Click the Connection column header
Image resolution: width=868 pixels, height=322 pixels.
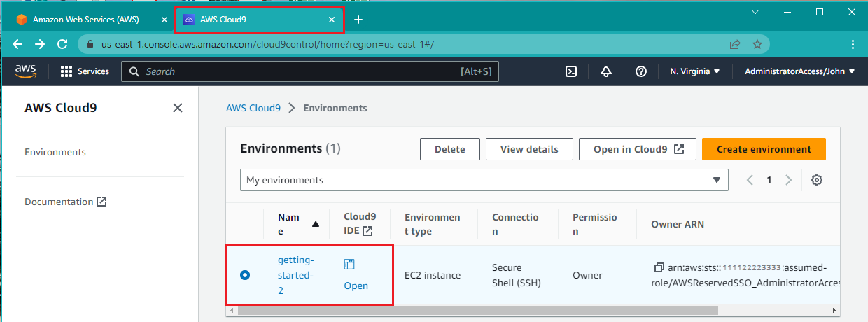[x=515, y=224]
